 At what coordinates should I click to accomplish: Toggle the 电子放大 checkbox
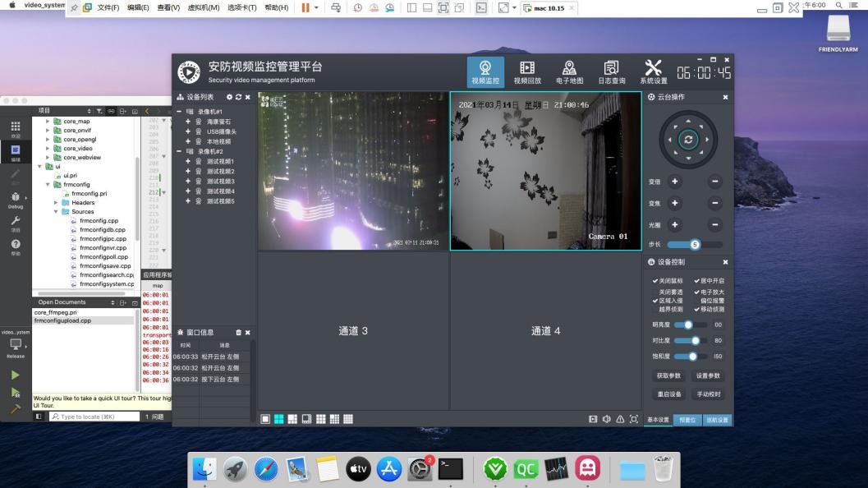click(x=697, y=292)
